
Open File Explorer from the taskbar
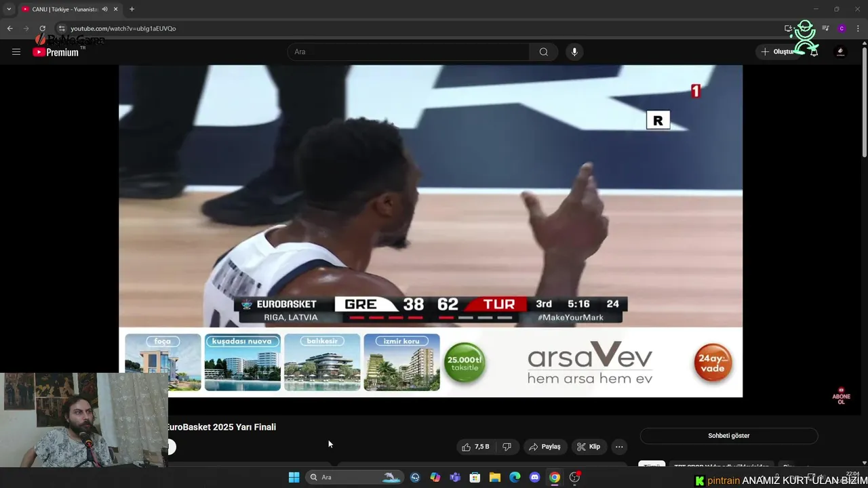[x=495, y=477]
